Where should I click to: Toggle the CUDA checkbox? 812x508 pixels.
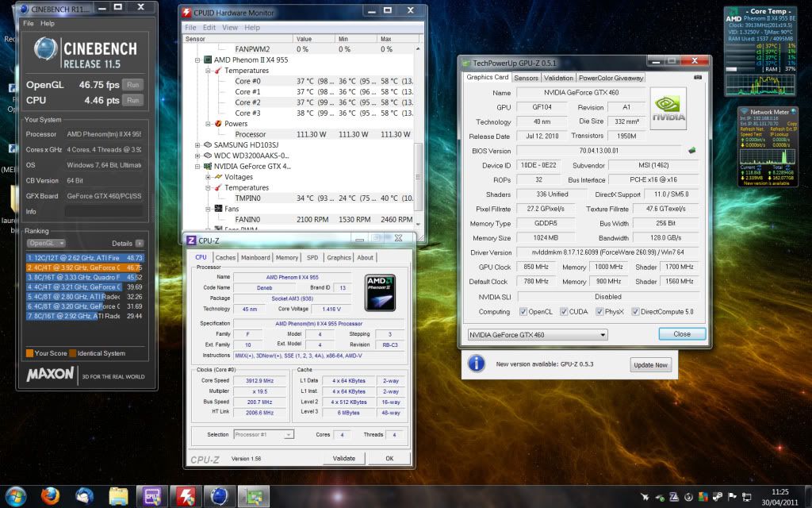coord(564,312)
